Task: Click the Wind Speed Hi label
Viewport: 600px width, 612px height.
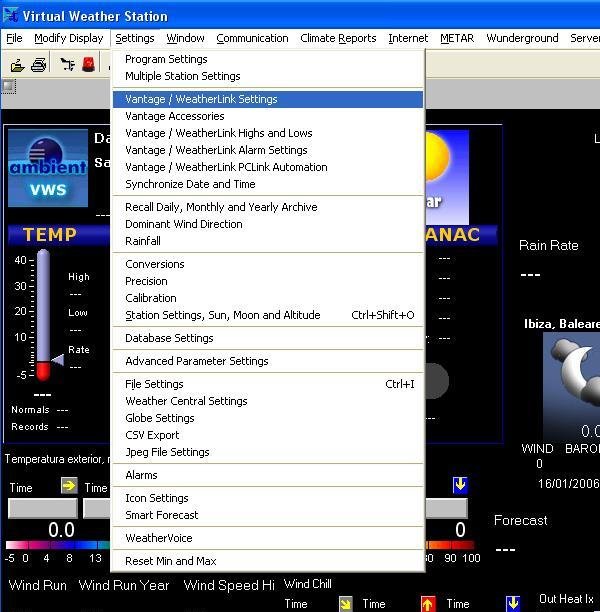Action: pos(229,585)
